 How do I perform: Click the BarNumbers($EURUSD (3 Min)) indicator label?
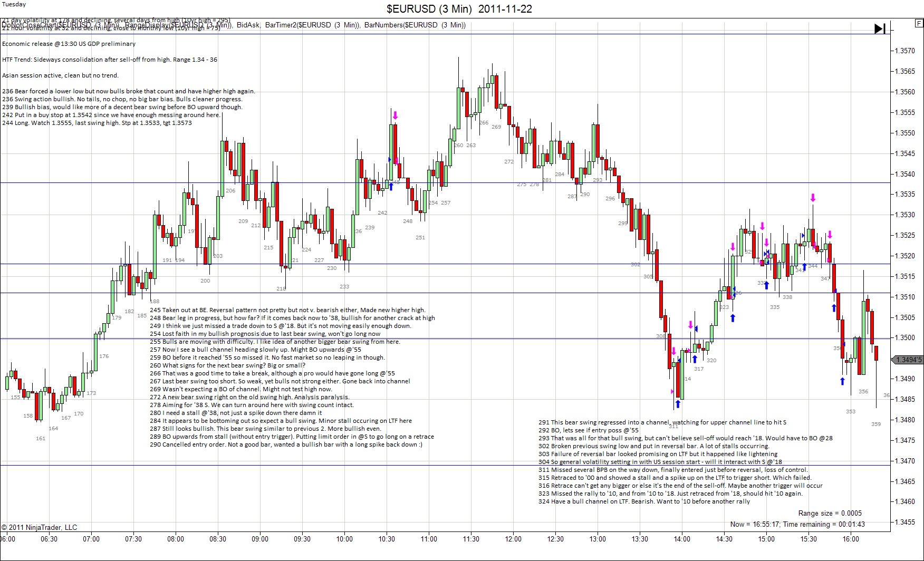tap(415, 25)
